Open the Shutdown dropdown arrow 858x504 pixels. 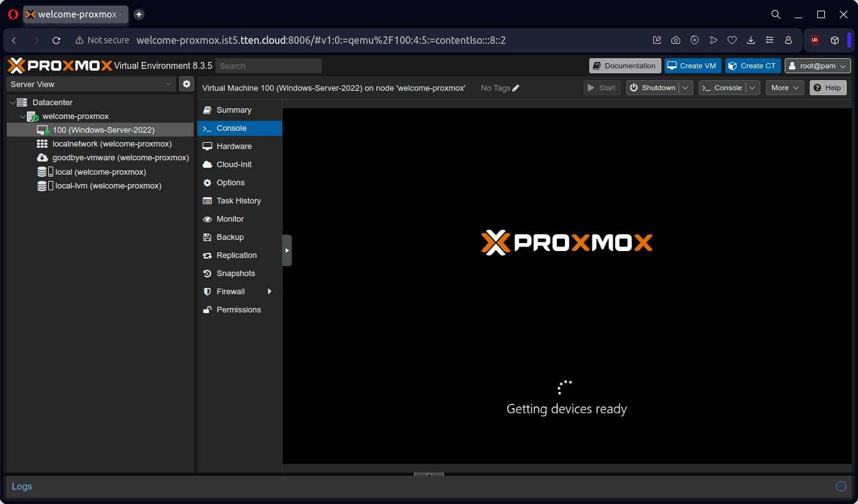[686, 88]
